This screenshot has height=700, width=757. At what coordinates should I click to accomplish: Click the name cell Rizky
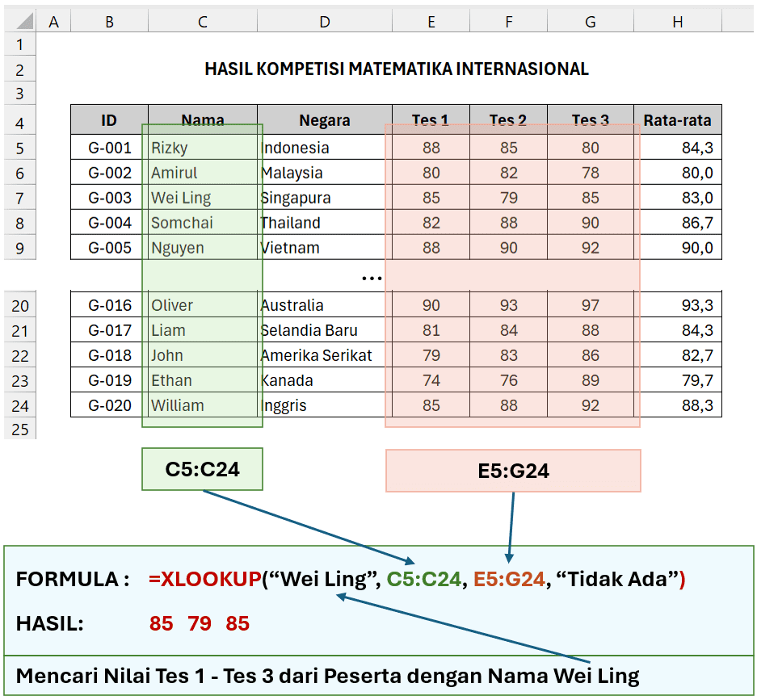tap(203, 148)
